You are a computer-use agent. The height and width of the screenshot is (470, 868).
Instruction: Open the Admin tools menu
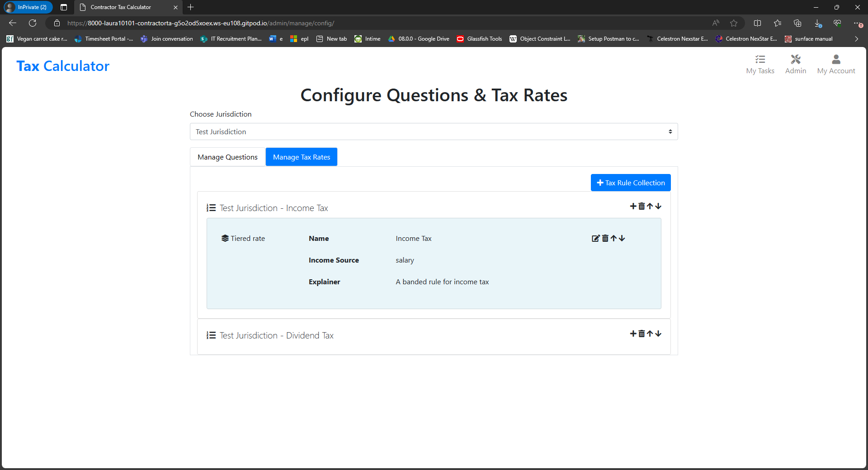click(x=796, y=64)
